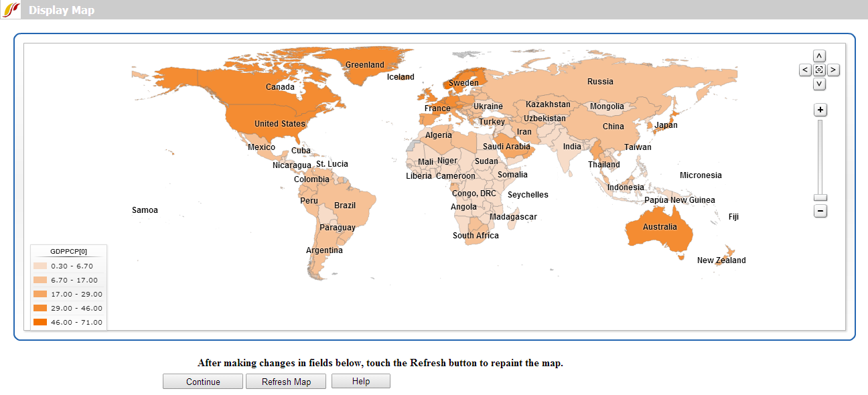This screenshot has width=868, height=395.
Task: Click the zoom slider handle
Action: (x=820, y=197)
